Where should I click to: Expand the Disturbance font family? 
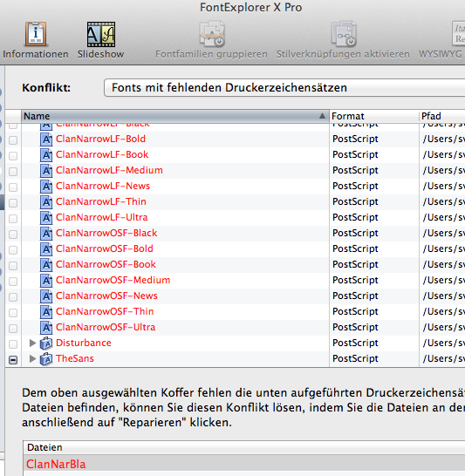click(x=32, y=343)
